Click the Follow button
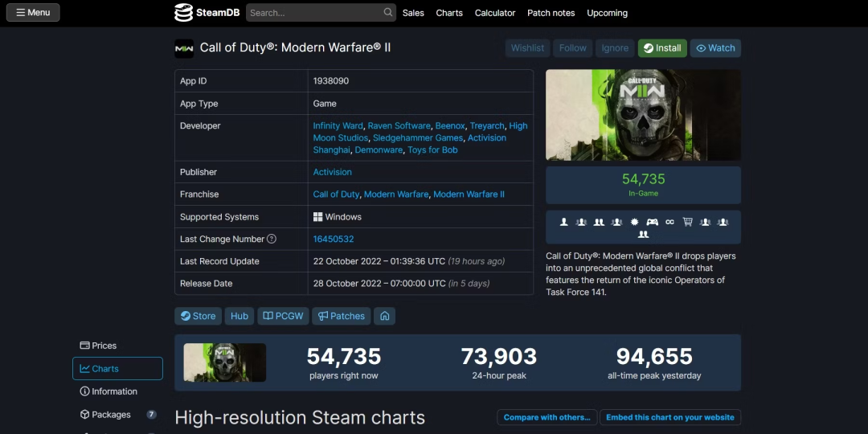 572,48
